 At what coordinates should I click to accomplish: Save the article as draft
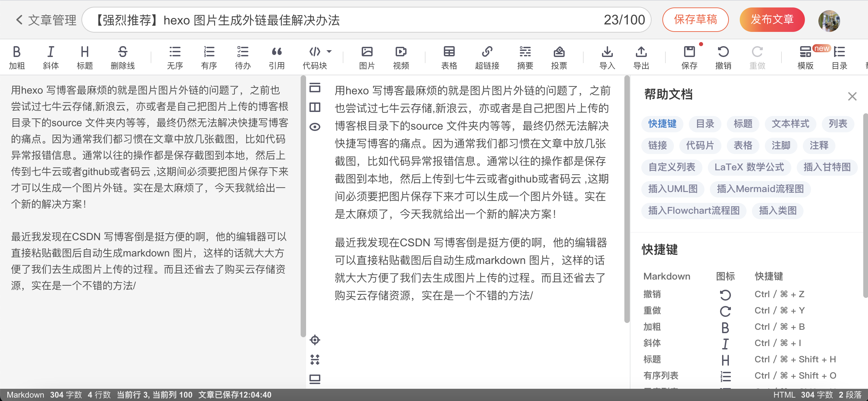coord(695,20)
